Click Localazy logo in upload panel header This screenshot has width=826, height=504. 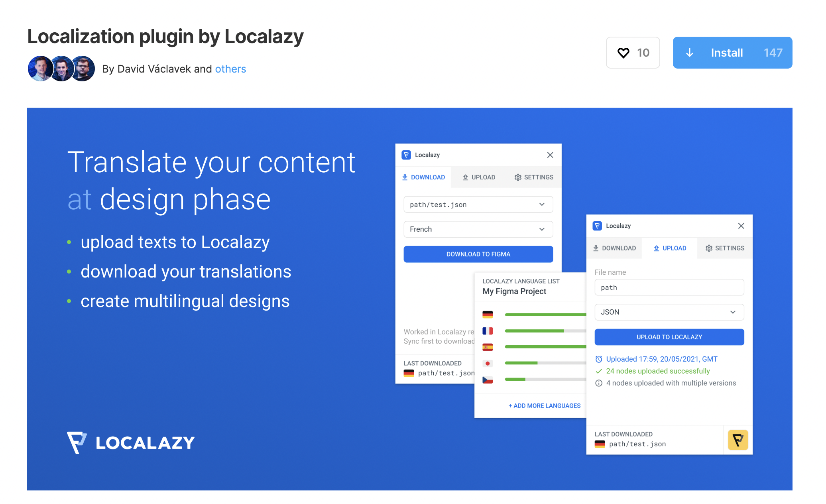pos(597,226)
